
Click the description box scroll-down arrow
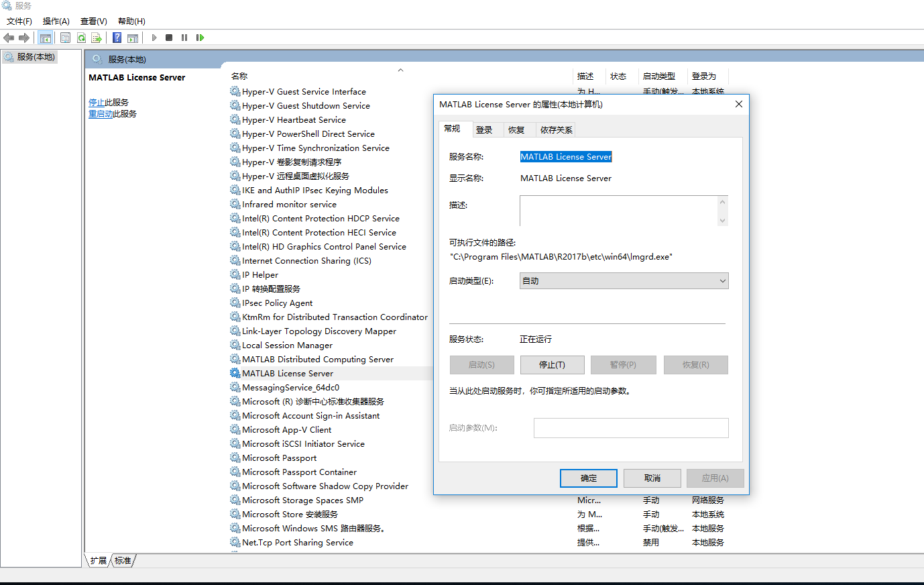(x=722, y=220)
